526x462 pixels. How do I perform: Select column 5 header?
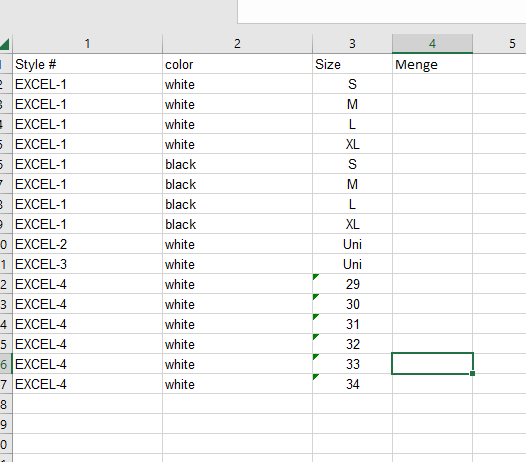500,44
